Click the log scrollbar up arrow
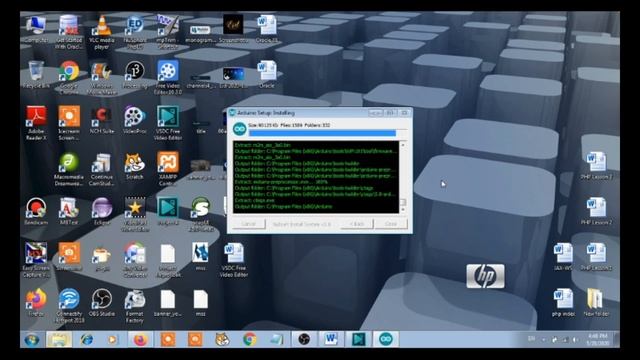The image size is (640, 360). pyautogui.click(x=403, y=145)
